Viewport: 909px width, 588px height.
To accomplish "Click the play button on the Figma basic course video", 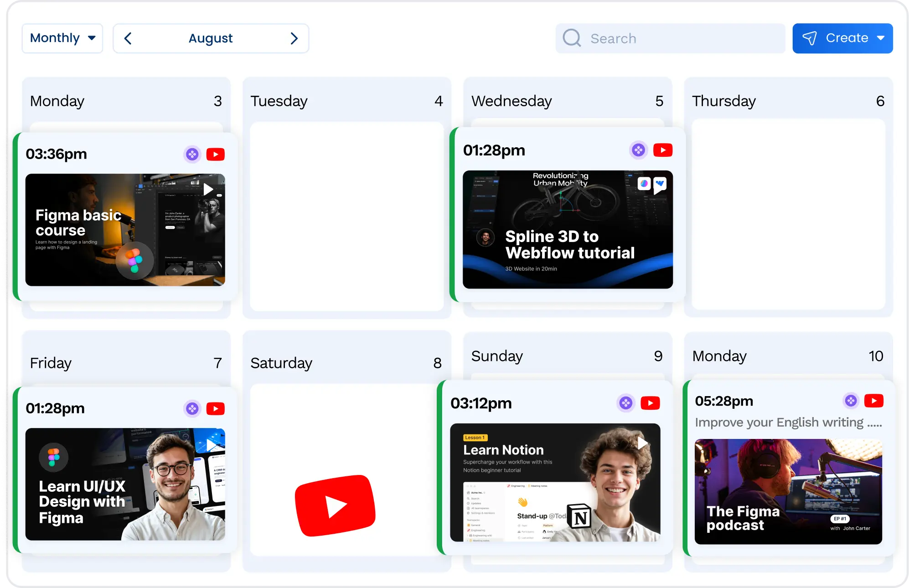I will tap(209, 189).
